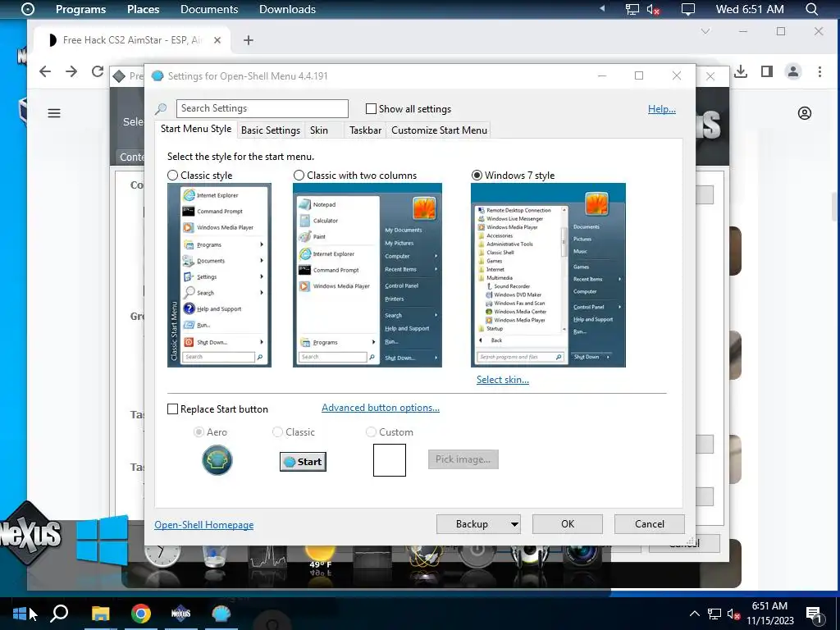Click the Classic Start button image
Screen dimensions: 840x630
pyautogui.click(x=303, y=461)
